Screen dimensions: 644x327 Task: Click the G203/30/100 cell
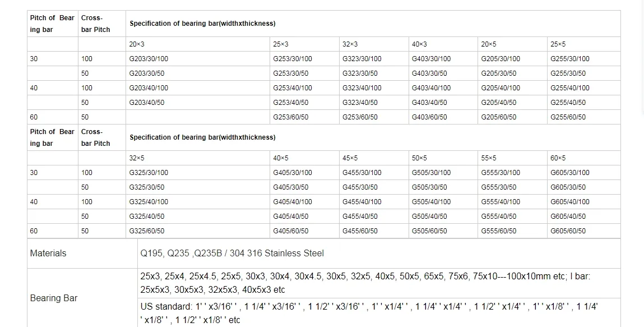(149, 59)
